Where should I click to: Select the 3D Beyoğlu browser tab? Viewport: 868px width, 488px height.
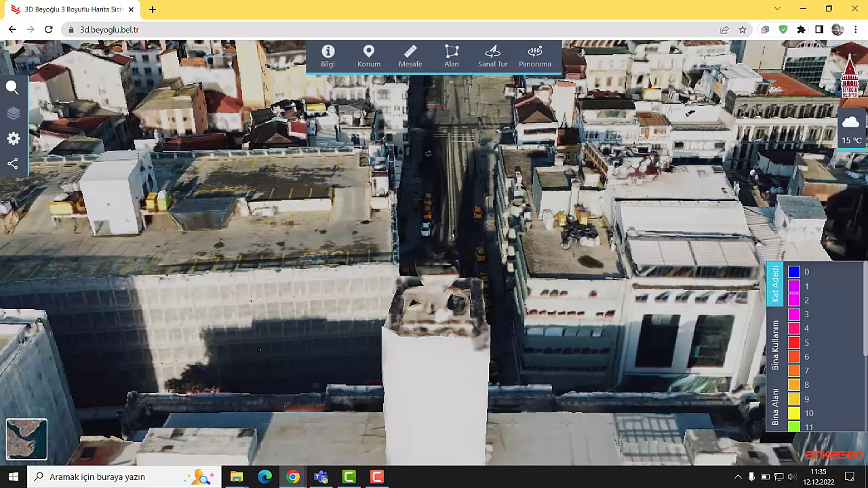[x=72, y=9]
